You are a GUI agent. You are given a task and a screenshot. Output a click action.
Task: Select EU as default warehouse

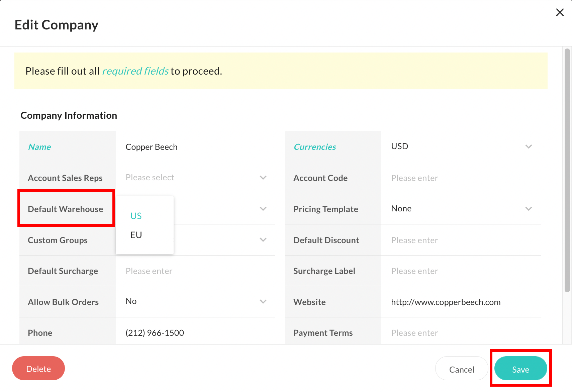tap(136, 234)
